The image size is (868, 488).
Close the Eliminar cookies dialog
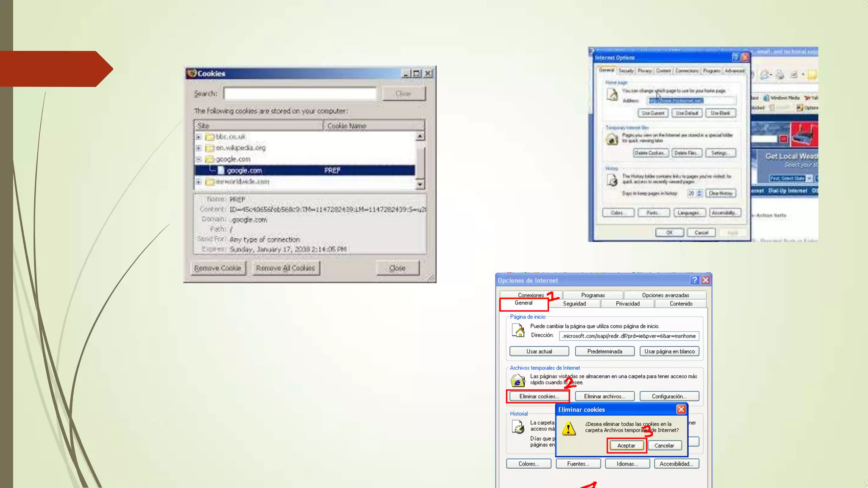tap(681, 409)
